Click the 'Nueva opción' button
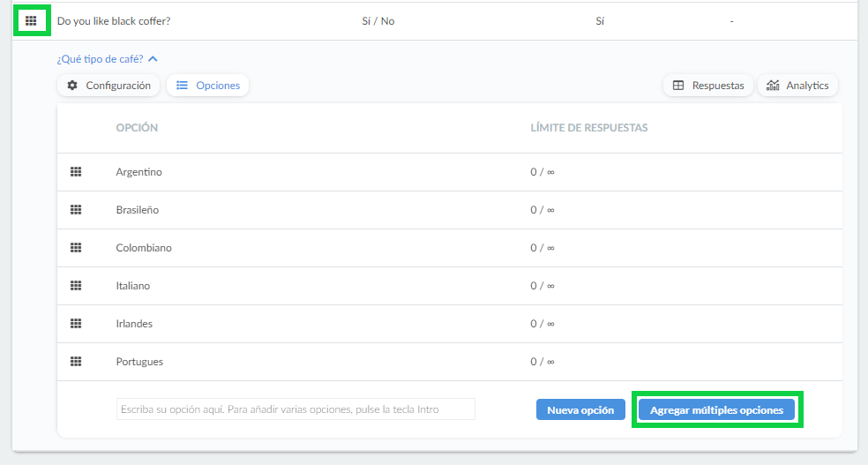 pyautogui.click(x=580, y=409)
